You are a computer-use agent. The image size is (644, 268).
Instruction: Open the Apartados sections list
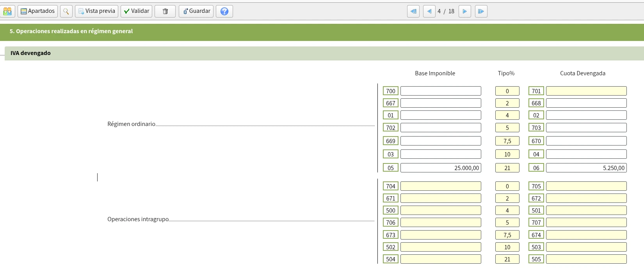tap(37, 11)
